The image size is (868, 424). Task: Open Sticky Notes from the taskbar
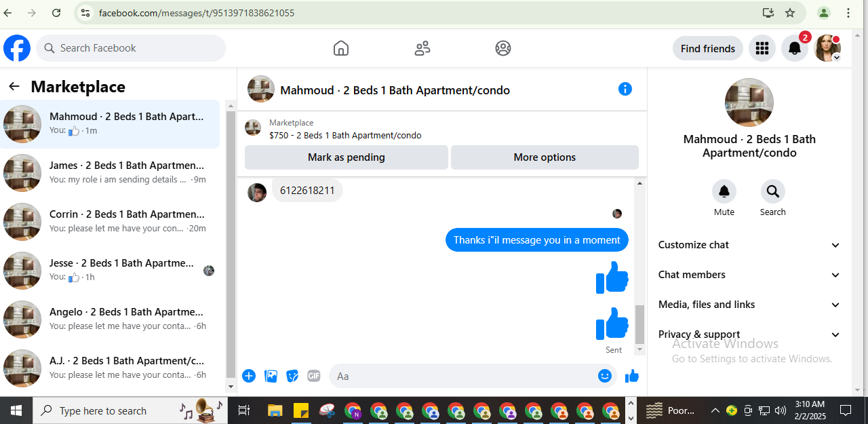(300, 410)
